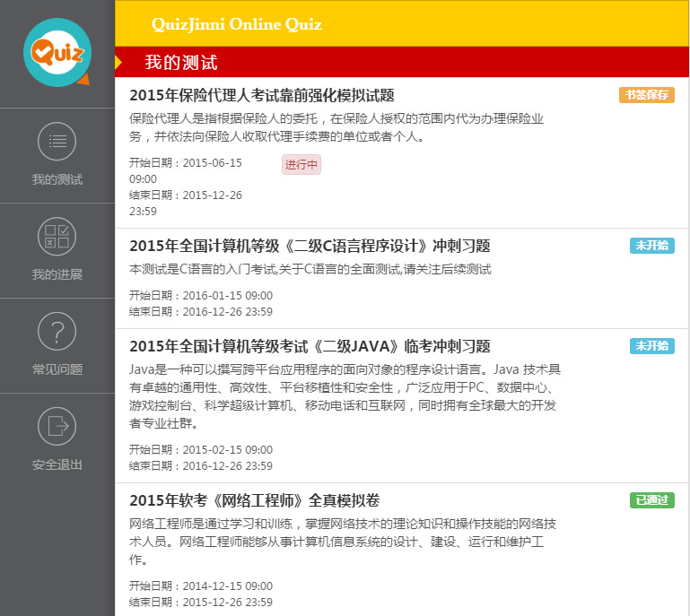Select the 我的测试 sidebar label
This screenshot has width=690, height=616.
pos(57,179)
